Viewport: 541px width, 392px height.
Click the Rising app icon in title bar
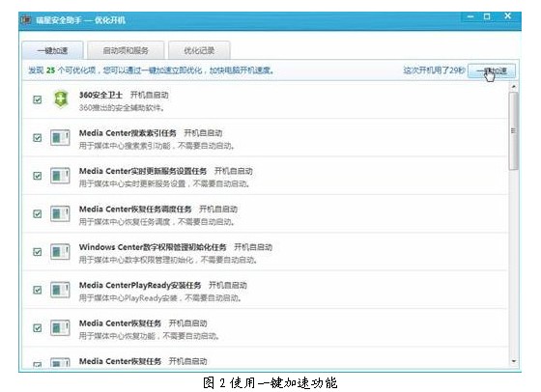click(26, 20)
